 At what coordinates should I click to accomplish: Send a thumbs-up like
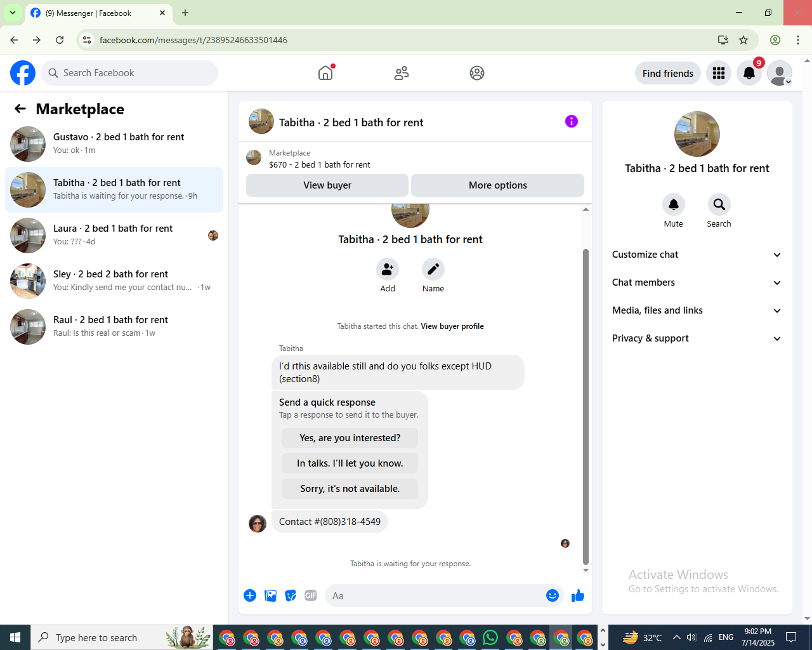click(578, 595)
